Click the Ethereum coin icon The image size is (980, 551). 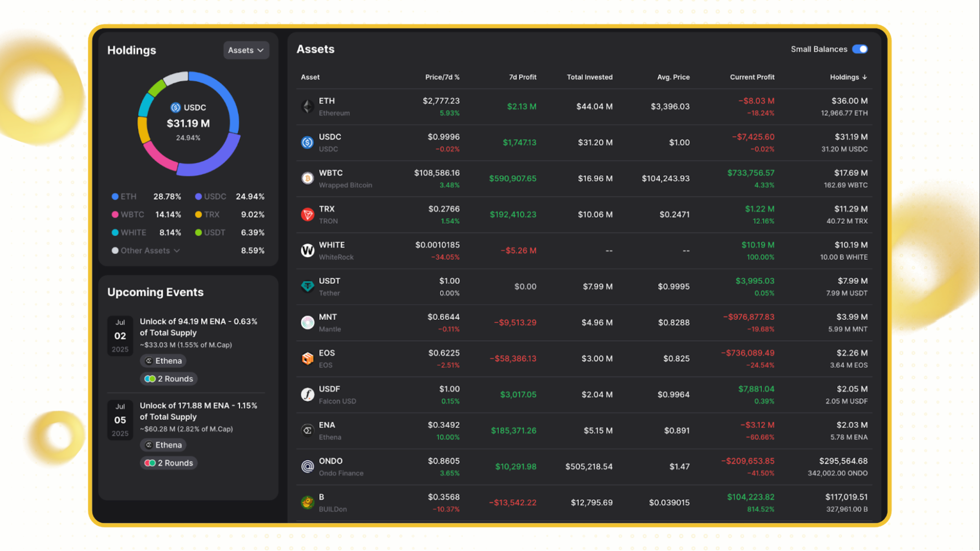pos(307,106)
